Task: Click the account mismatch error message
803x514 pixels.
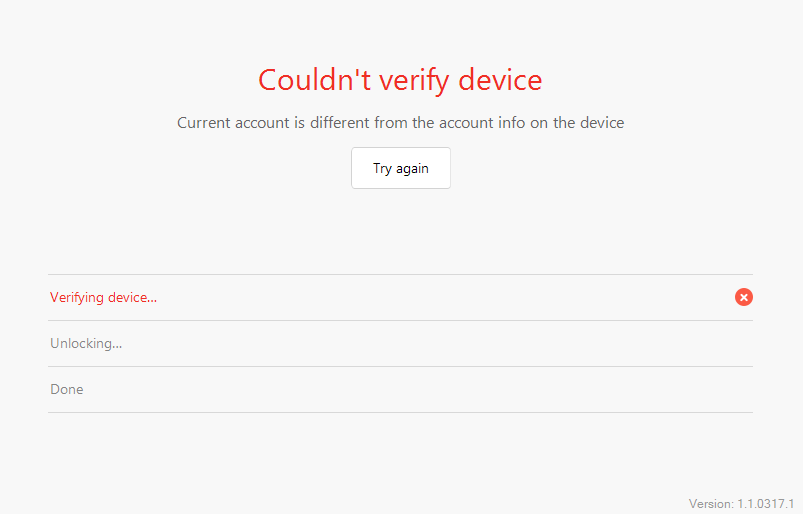Action: click(400, 123)
